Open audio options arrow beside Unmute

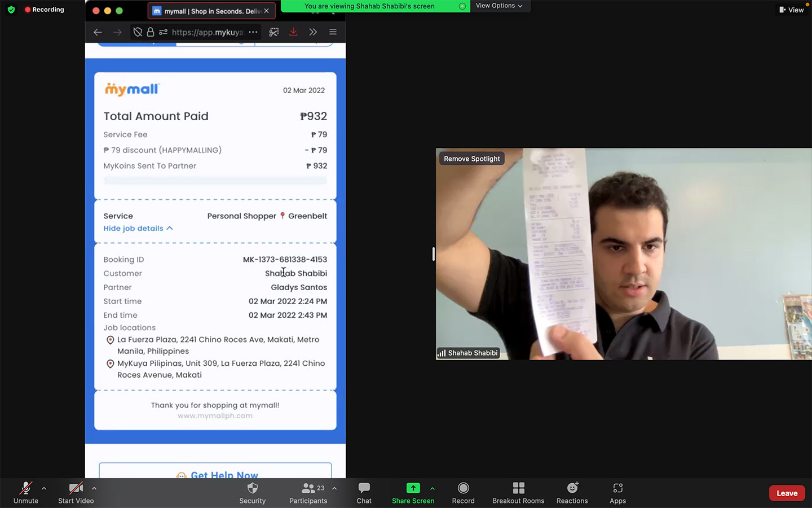[44, 488]
